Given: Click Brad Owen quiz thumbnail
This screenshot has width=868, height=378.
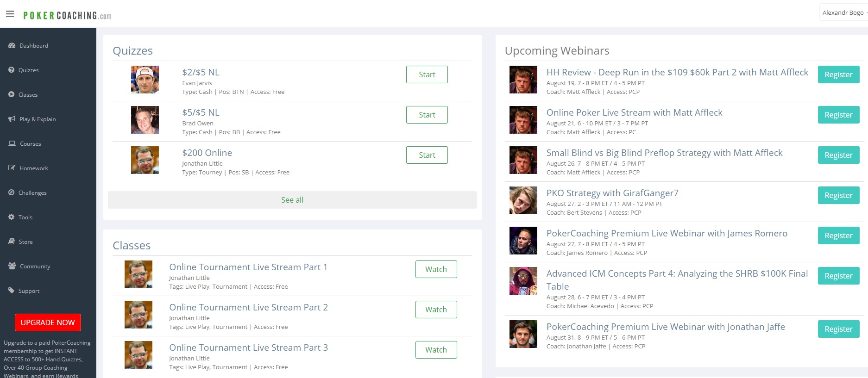Looking at the screenshot, I should (x=145, y=120).
